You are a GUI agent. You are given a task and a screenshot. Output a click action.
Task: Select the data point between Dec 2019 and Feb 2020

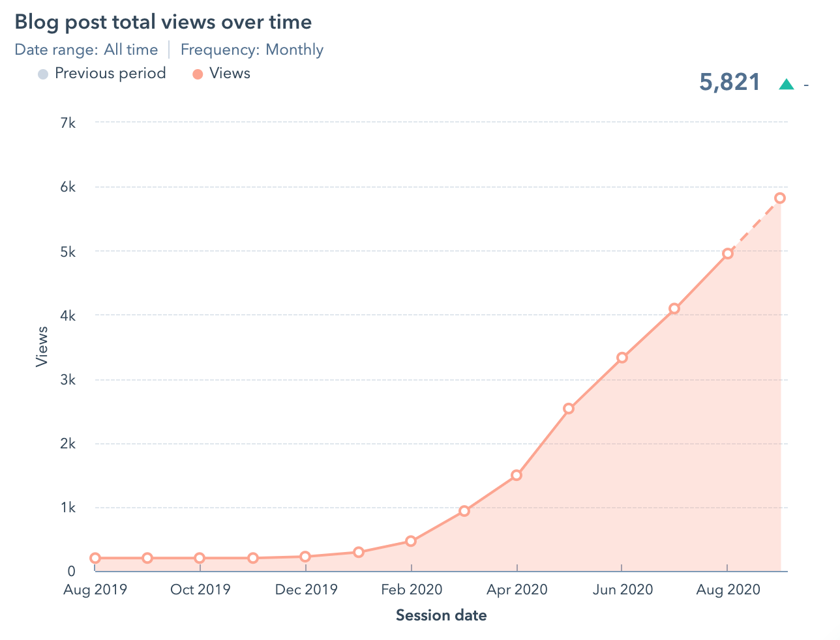[x=359, y=552]
